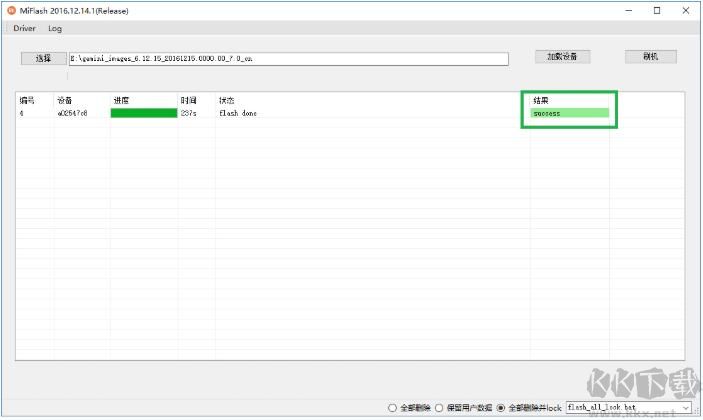Click the 进度 (Progress) column header
The image size is (703, 420).
pos(121,100)
